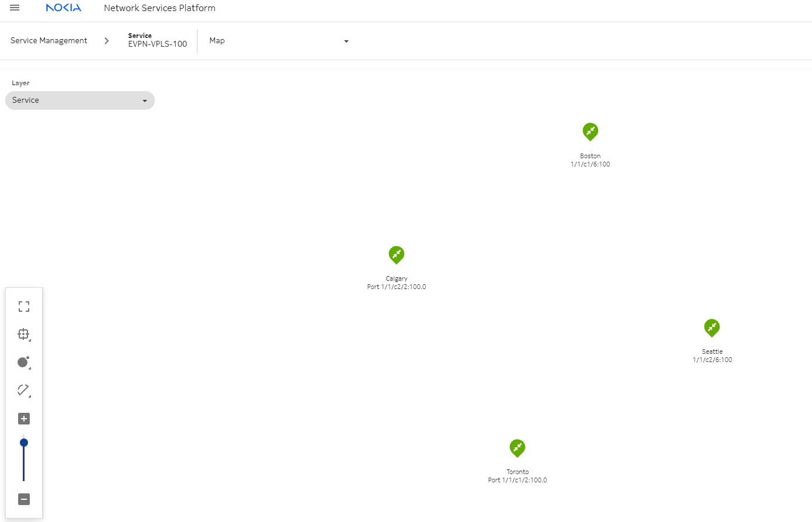
Task: Open the Layer Service dropdown
Action: pos(80,100)
